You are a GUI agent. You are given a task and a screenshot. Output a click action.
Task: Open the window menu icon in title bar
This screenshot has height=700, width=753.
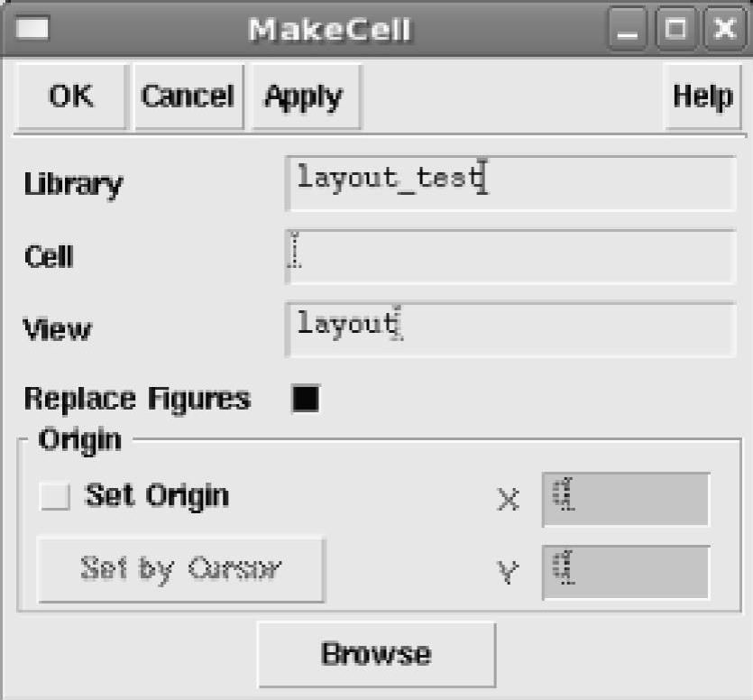tap(32, 28)
